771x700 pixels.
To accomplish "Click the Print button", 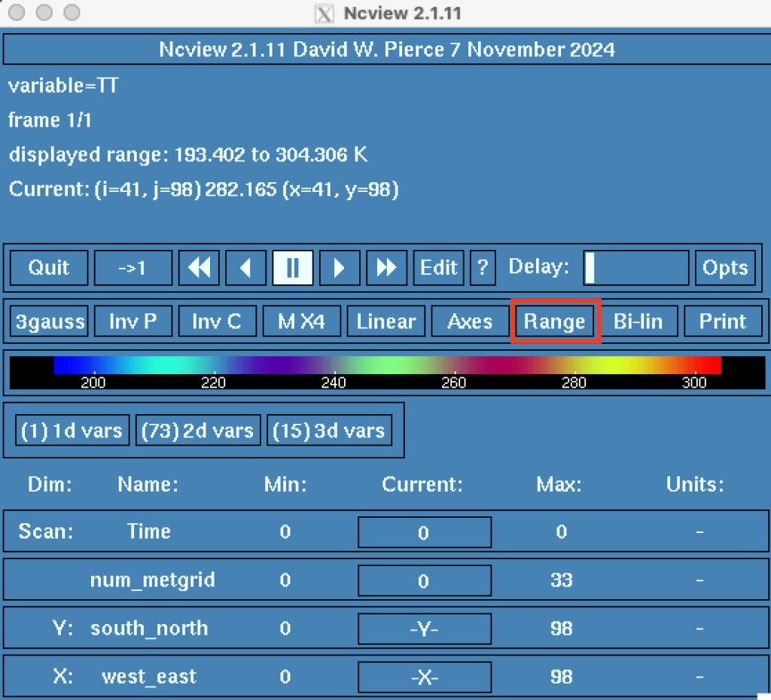I will point(723,321).
